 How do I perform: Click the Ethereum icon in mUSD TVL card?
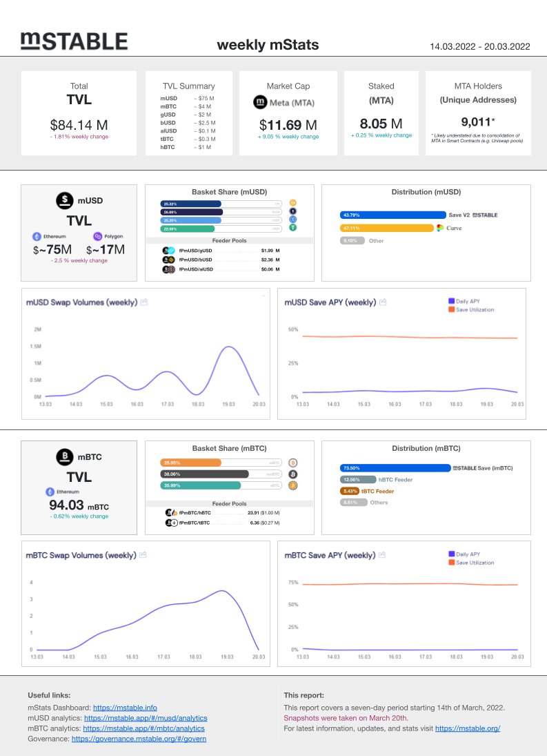click(37, 236)
